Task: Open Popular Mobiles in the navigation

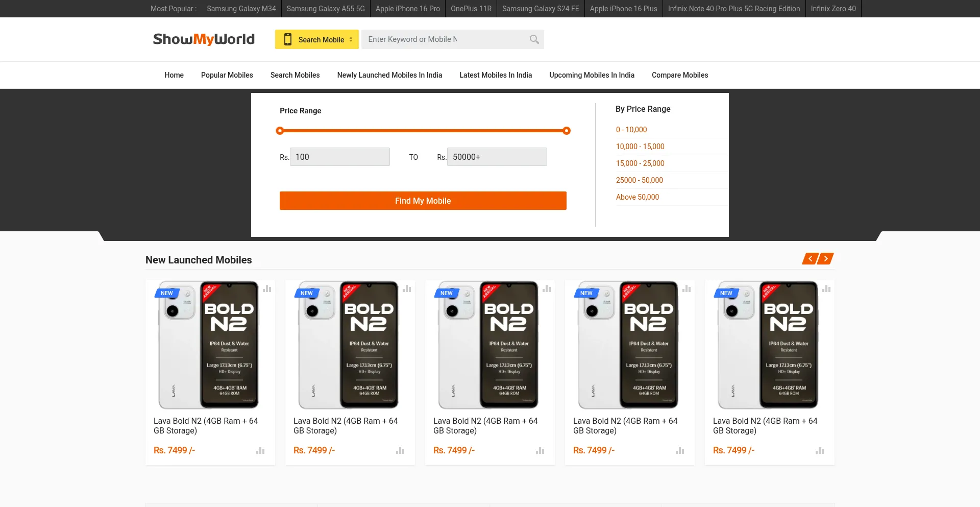Action: 227,75
